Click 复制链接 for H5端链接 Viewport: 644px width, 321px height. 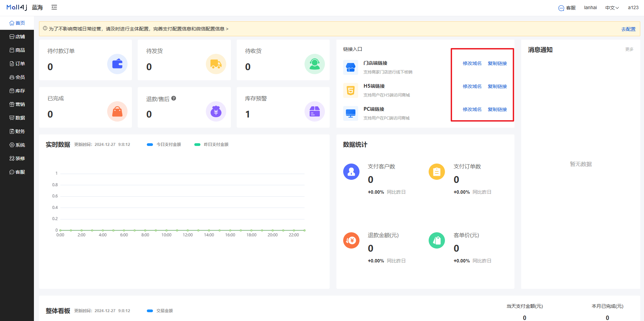(497, 86)
